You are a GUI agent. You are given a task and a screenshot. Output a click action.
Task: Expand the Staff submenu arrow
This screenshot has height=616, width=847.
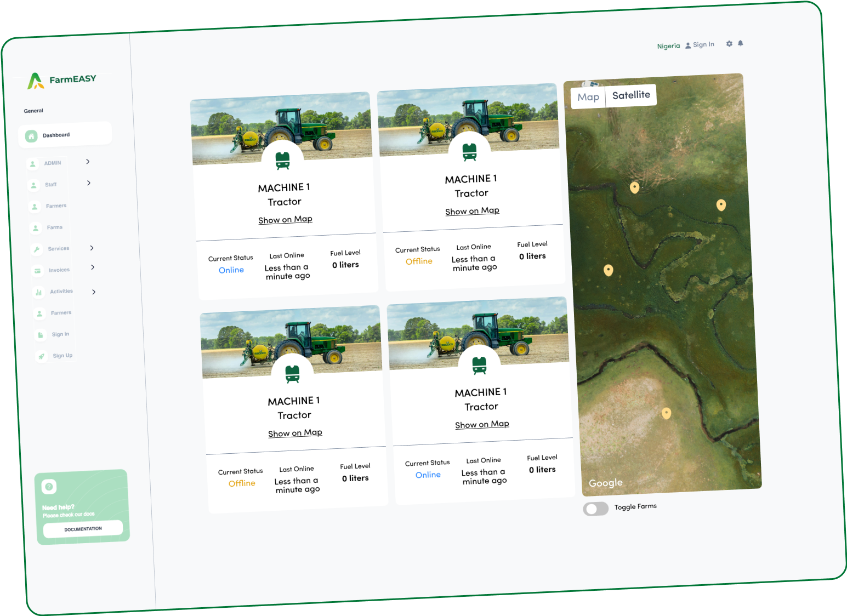coord(89,183)
